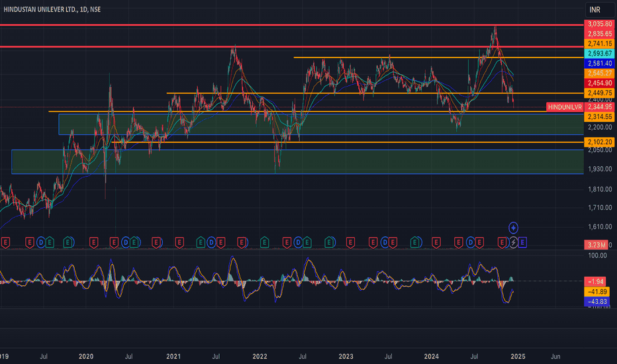The height and width of the screenshot is (364, 617).
Task: Open the red earnings marker just after 2024 begins
Action: (x=436, y=242)
